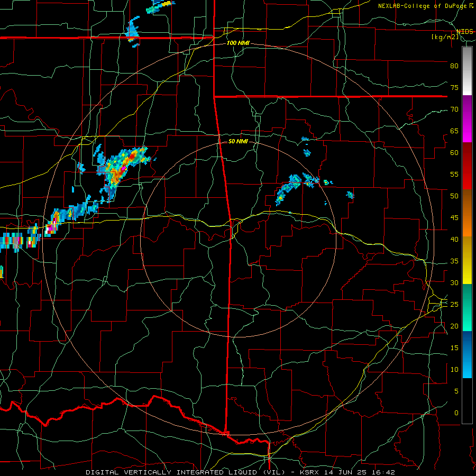Click the 50 value on the VIL scale
The height and width of the screenshot is (476, 476).
point(454,196)
